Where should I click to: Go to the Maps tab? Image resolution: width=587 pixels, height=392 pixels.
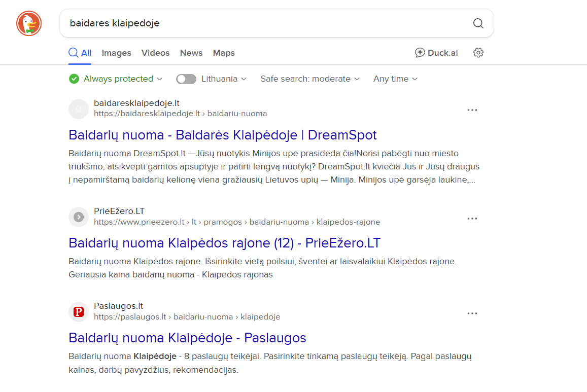[x=224, y=53]
